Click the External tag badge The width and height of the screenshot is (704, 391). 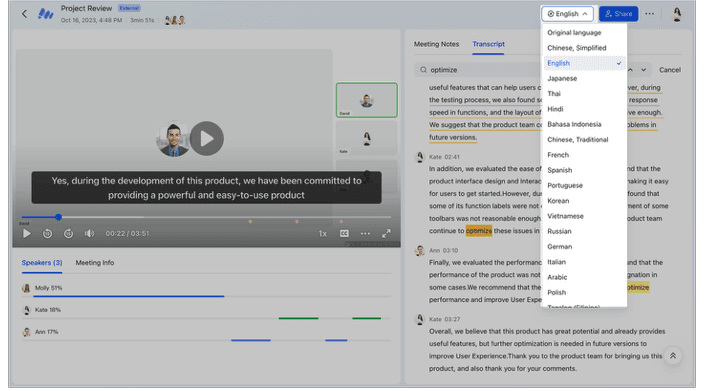click(x=129, y=8)
